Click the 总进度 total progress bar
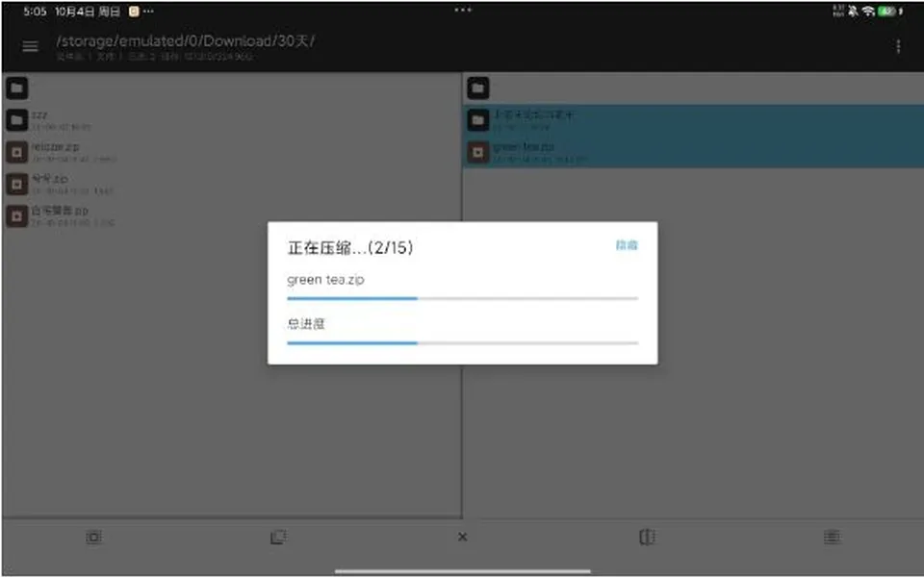Screen dimensions: 924x578 [x=463, y=342]
